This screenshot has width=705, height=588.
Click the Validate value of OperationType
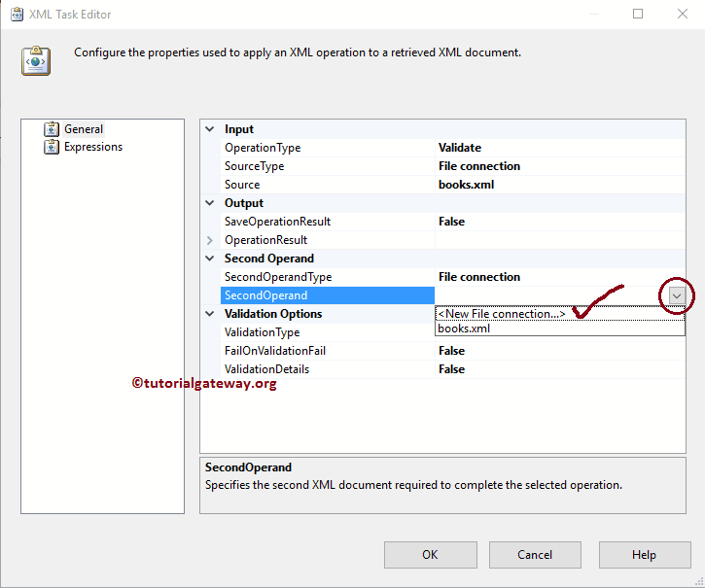(x=460, y=148)
